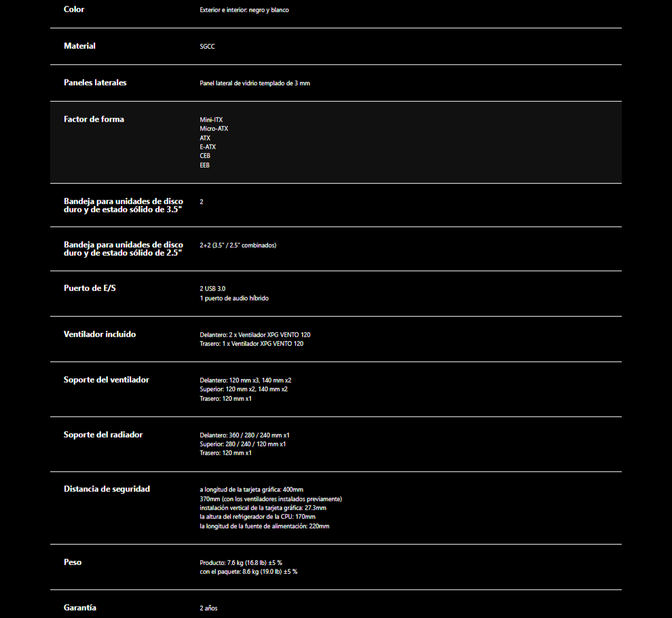Viewport: 672px width, 618px height.
Task: Click the Factor de forma heading
Action: pos(94,119)
